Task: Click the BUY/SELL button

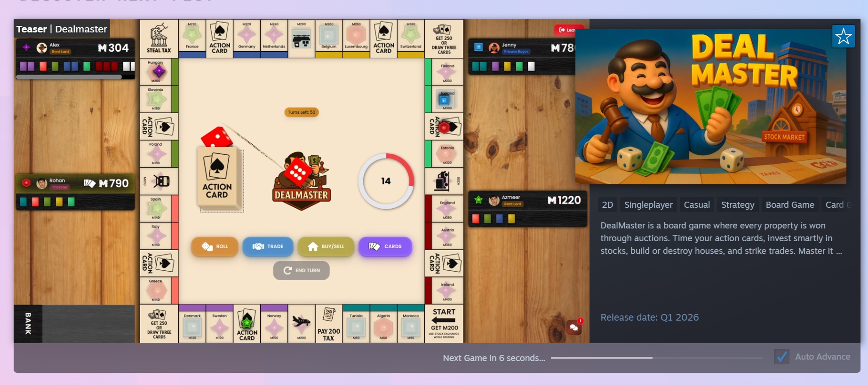Action: (326, 246)
